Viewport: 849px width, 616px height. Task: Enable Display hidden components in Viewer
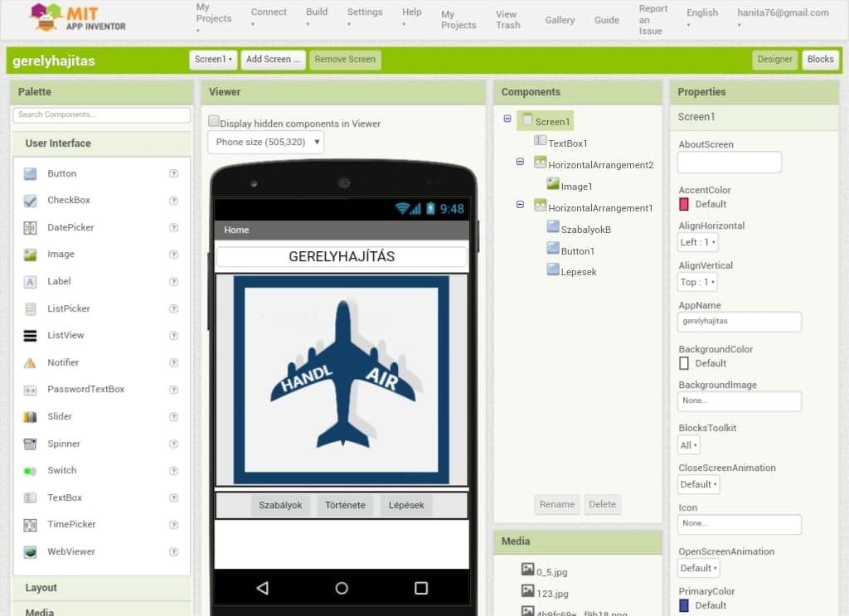(x=214, y=122)
